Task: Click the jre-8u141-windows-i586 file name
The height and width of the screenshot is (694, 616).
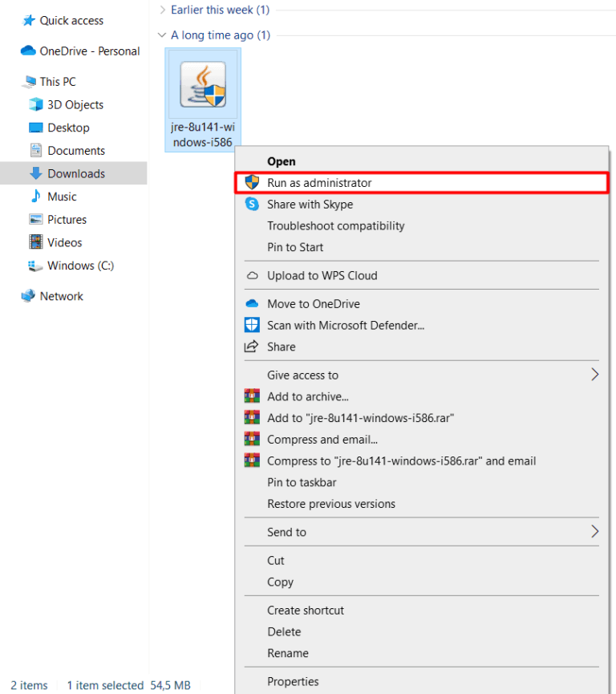Action: click(x=203, y=135)
